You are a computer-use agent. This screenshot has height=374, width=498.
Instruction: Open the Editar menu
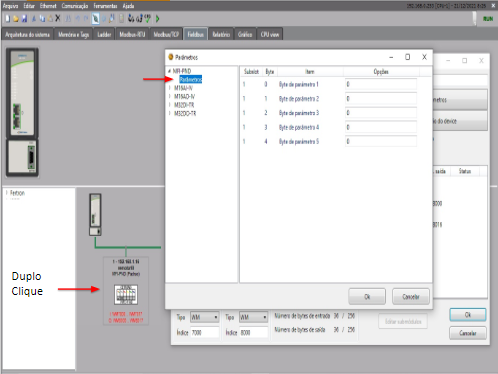29,6
